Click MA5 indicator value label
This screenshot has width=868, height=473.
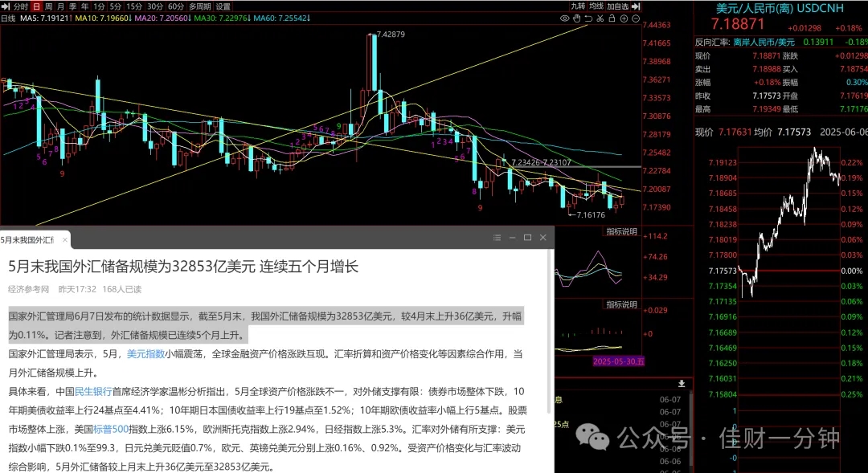tap(45, 18)
